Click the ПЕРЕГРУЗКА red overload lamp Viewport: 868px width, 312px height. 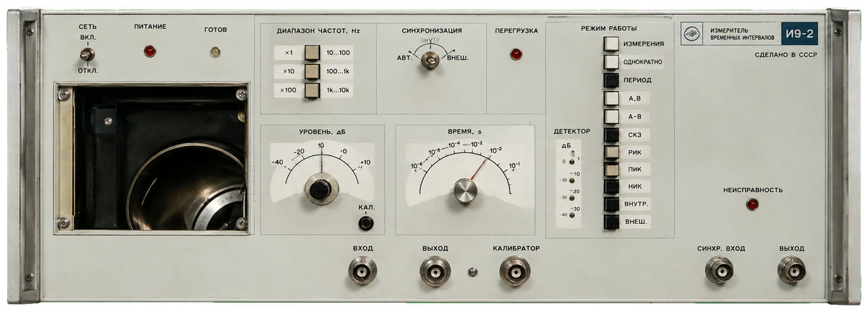(516, 54)
